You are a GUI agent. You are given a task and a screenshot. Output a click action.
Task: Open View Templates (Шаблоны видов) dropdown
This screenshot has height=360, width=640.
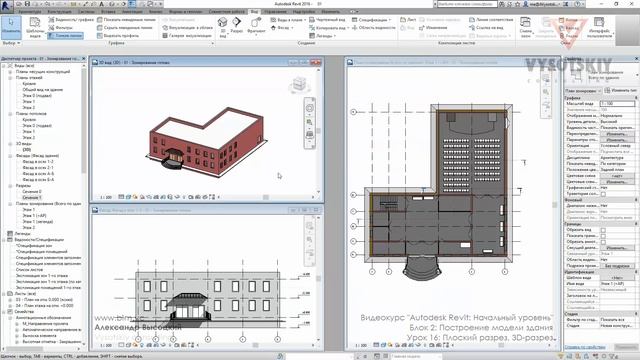[x=35, y=28]
